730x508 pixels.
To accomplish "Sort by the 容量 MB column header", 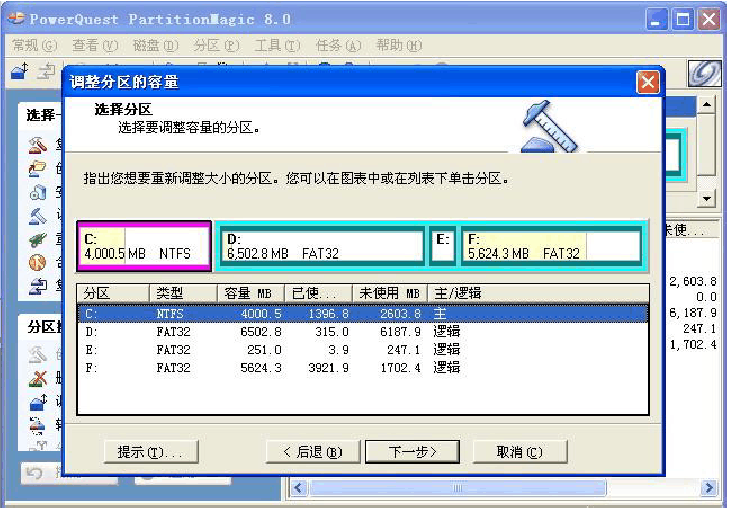I will click(251, 293).
